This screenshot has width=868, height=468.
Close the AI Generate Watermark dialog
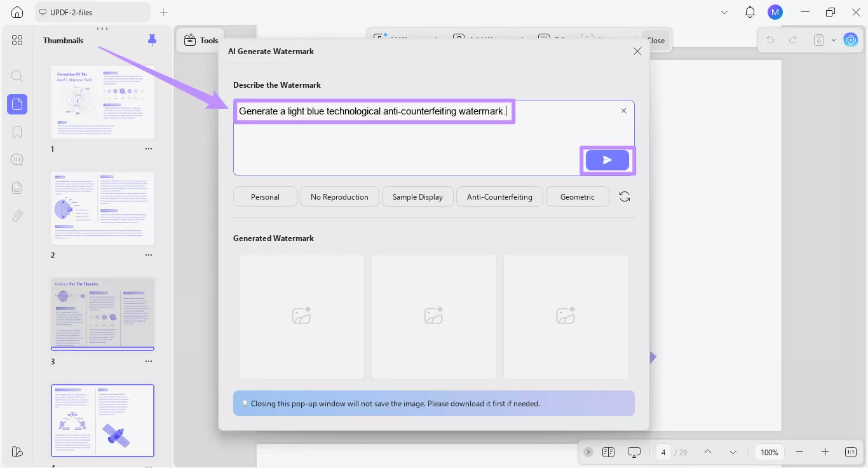point(637,52)
